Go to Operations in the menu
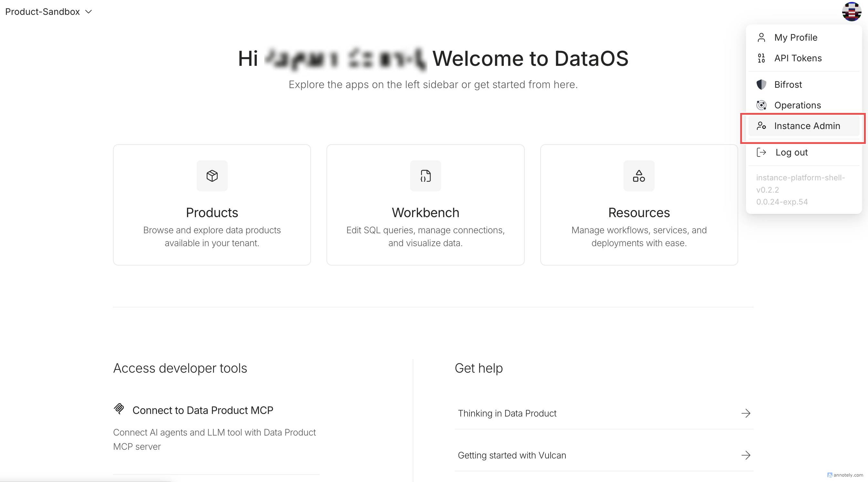The width and height of the screenshot is (868, 482). click(804, 105)
